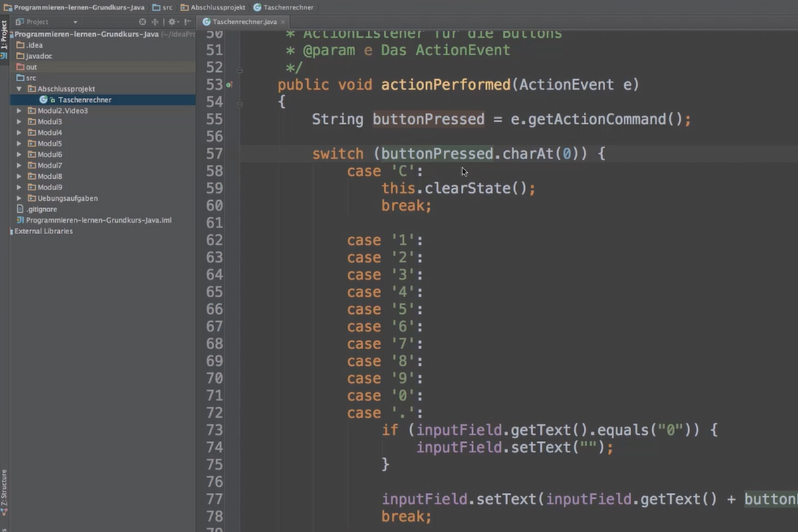Select the Modul9 package row
The width and height of the screenshot is (798, 532).
(103, 188)
